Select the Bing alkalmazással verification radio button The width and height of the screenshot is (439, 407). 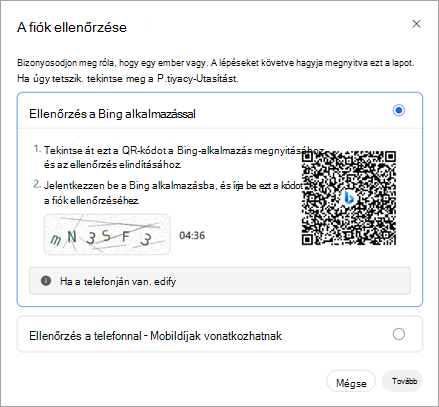tap(399, 110)
